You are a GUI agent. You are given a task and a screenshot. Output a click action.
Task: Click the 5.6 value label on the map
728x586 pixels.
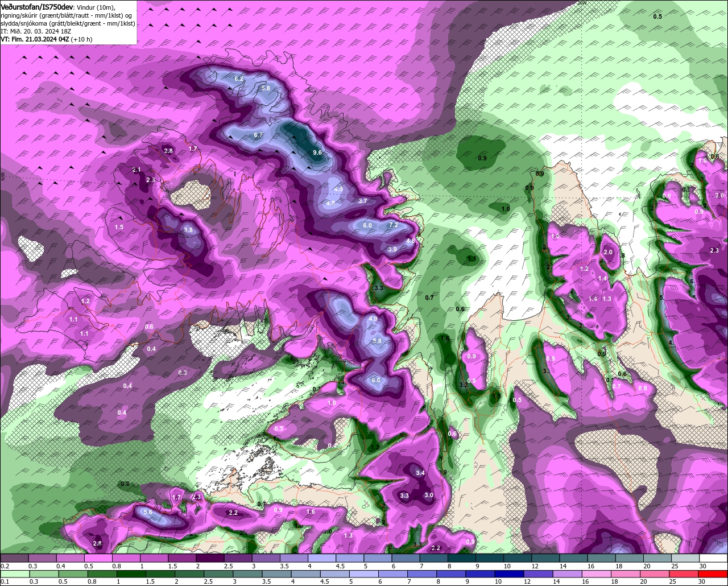tap(148, 512)
